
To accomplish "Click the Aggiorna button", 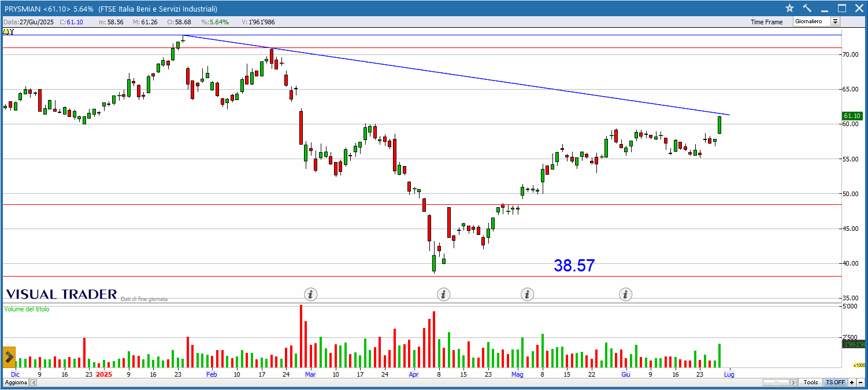I will point(16,382).
